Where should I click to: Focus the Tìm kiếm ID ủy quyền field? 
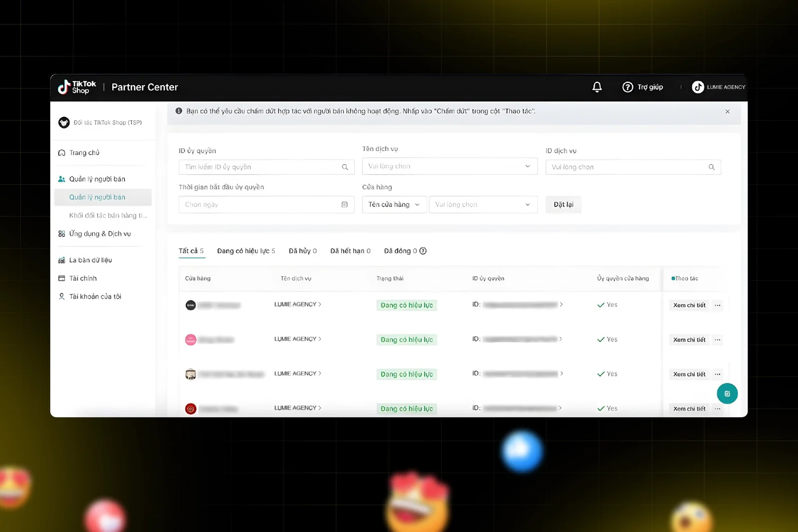[266, 167]
